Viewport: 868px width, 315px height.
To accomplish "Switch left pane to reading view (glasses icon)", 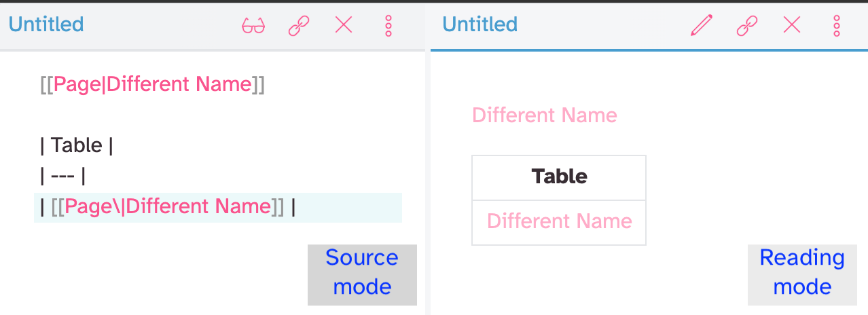I will [x=253, y=26].
